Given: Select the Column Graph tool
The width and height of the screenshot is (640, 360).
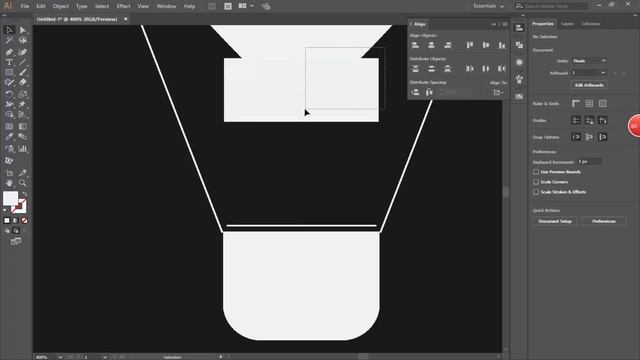Looking at the screenshot, I should [x=23, y=149].
